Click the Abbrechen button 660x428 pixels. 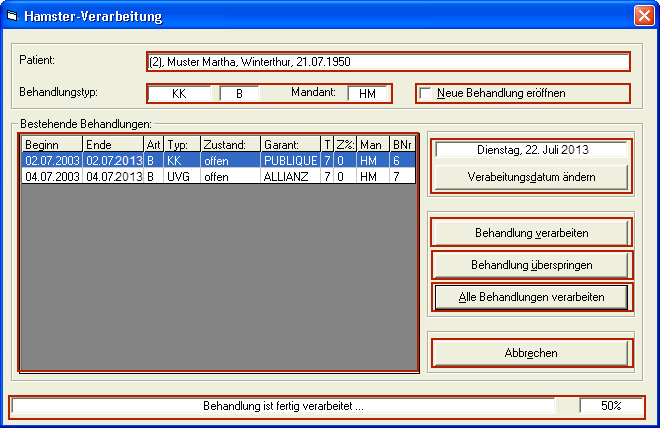pos(531,353)
